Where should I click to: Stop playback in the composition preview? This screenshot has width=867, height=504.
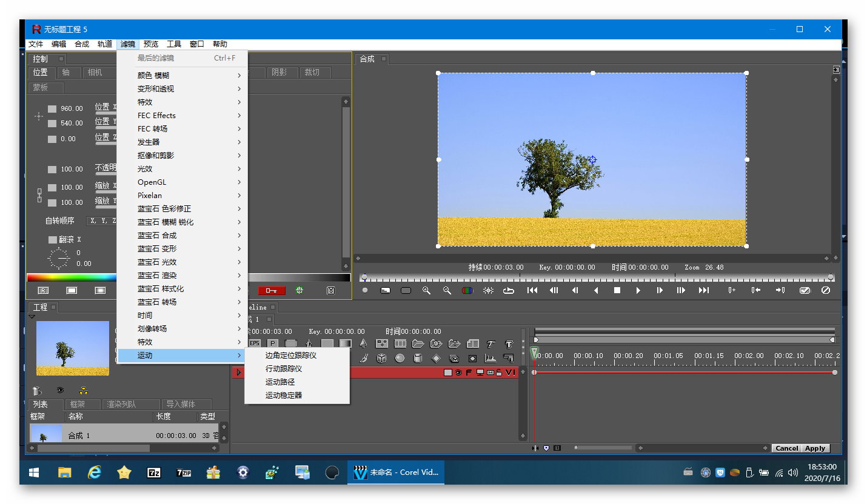pyautogui.click(x=617, y=290)
